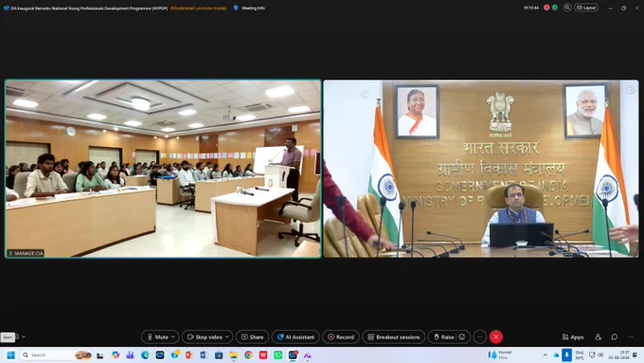644x363 pixels.
Task: Open the weather Humid widget on the taskbar
Action: pos(500,354)
